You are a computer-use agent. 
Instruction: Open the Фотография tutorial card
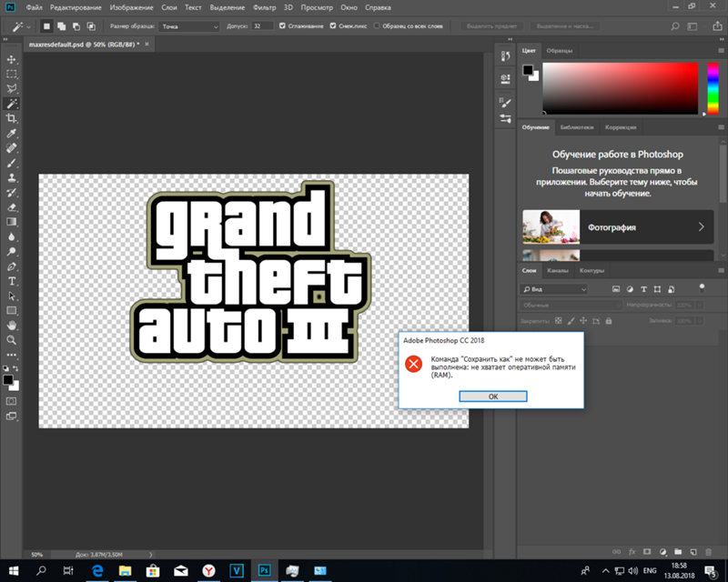coord(618,227)
